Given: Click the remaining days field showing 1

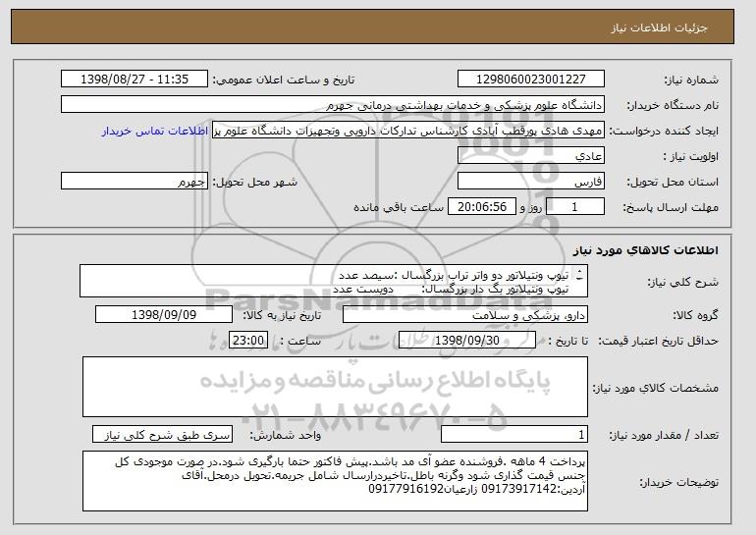Looking at the screenshot, I should click(x=574, y=207).
